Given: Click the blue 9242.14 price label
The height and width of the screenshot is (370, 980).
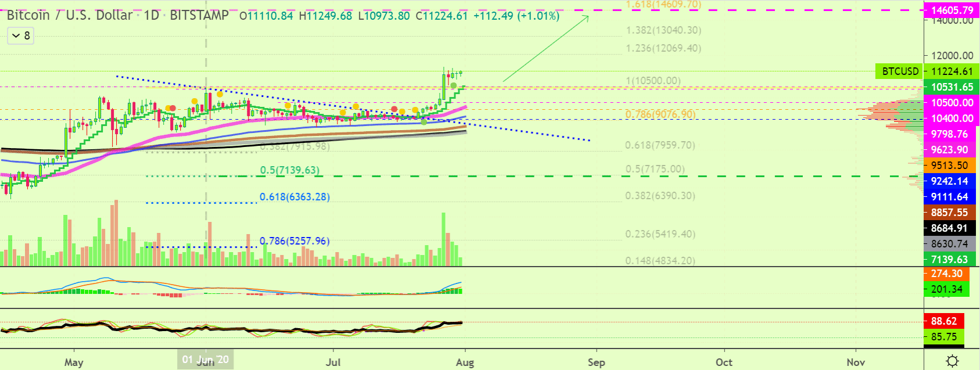Looking at the screenshot, I should point(949,181).
